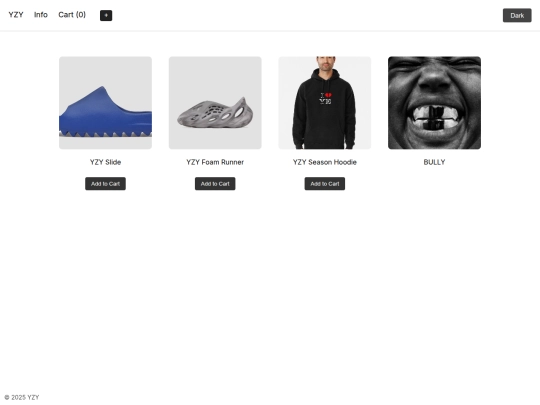Open Cart (0) in navigation
This screenshot has width=540, height=405.
pos(72,15)
